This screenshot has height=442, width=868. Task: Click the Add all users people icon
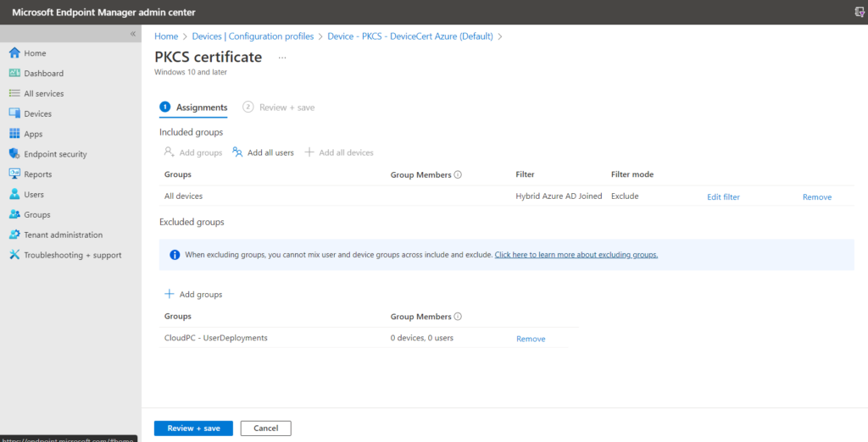[x=237, y=152]
